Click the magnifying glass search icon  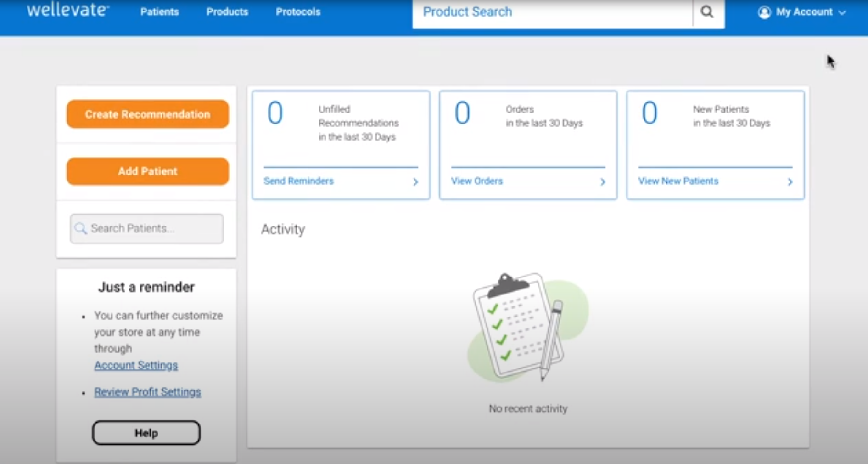click(x=707, y=12)
